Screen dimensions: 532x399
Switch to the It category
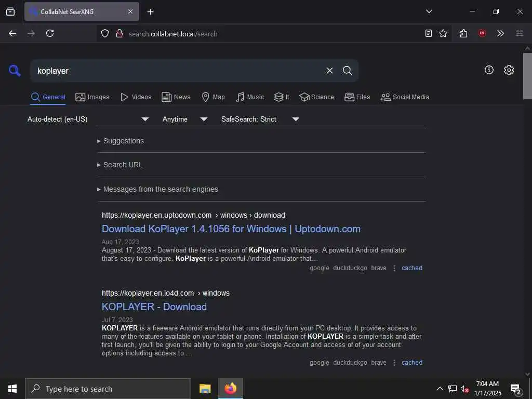click(282, 97)
